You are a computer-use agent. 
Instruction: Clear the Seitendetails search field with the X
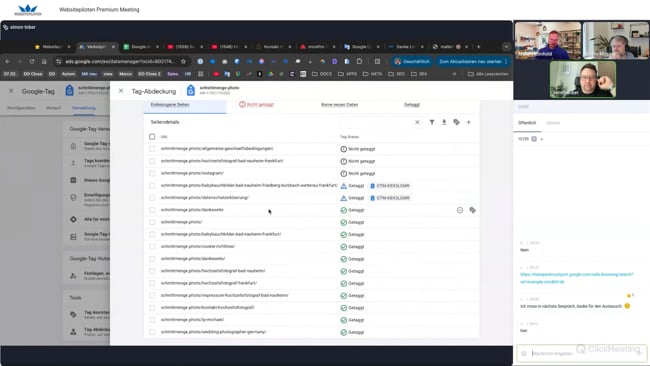tap(417, 122)
